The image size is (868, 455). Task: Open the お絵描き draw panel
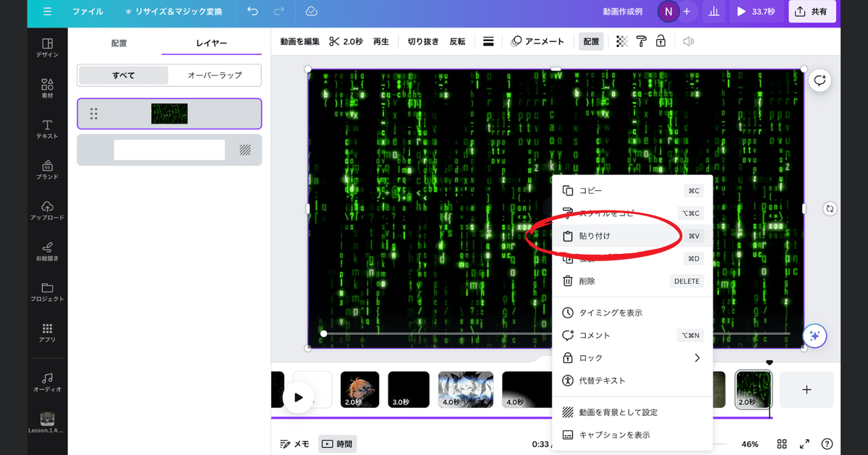tap(48, 251)
